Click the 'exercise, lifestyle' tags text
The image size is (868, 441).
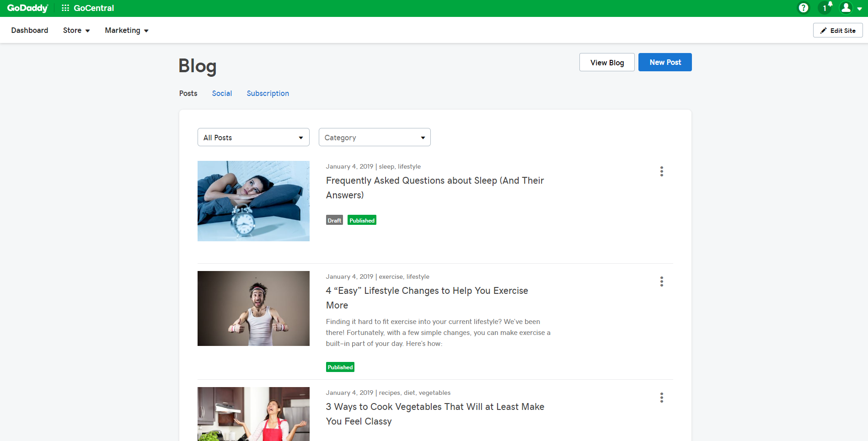[x=404, y=276]
